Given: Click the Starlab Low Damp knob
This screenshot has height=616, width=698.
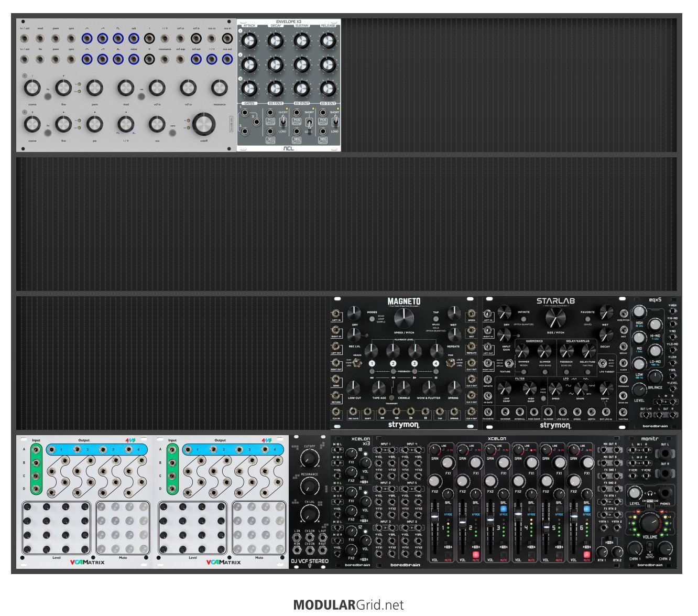Looking at the screenshot, I should pos(505,388).
